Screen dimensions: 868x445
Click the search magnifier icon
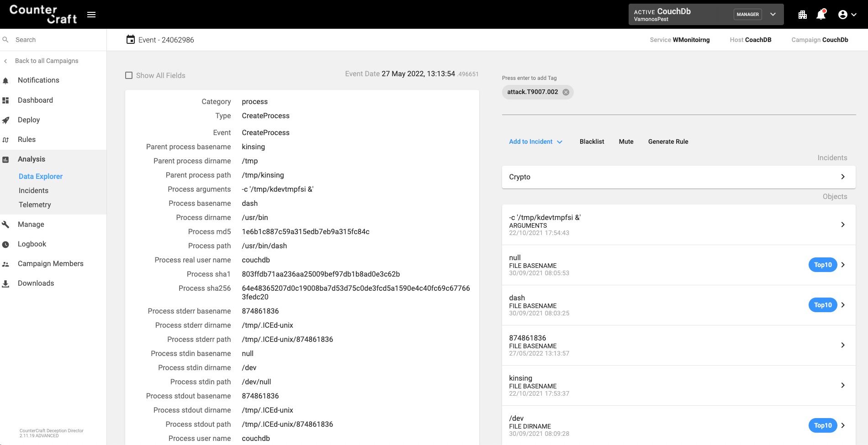pyautogui.click(x=5, y=40)
